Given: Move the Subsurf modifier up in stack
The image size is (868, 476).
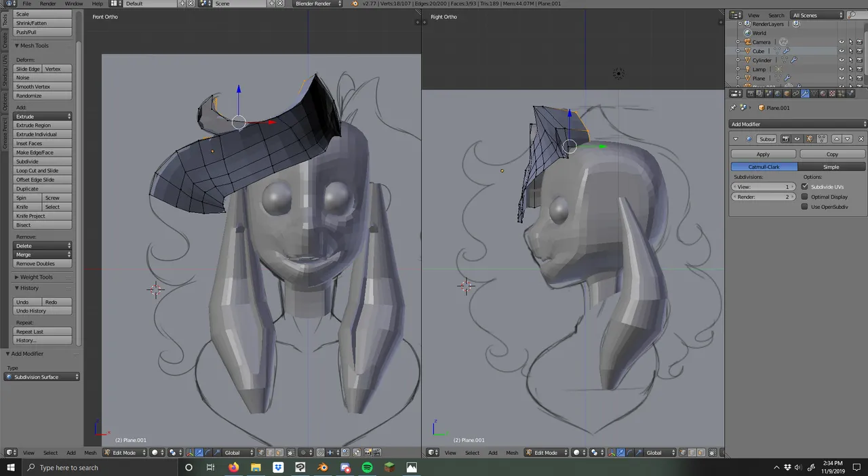Looking at the screenshot, I should coord(837,139).
